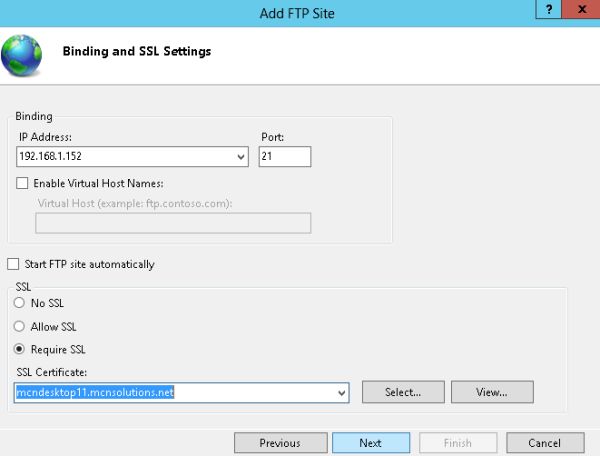Screen dimensions: 600x456
Task: Choose the Allow SSL radio button
Action: point(19,326)
